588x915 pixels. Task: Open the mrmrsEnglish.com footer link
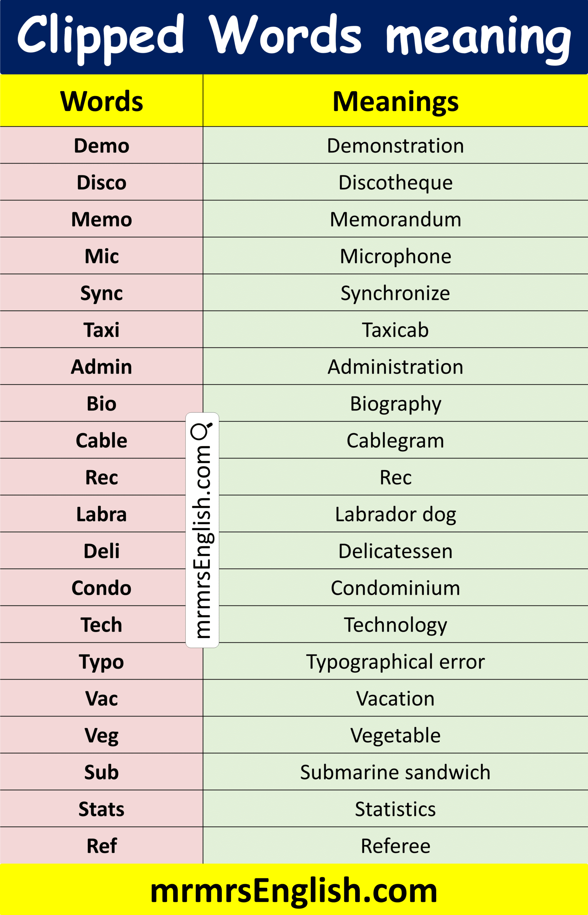[x=294, y=891]
